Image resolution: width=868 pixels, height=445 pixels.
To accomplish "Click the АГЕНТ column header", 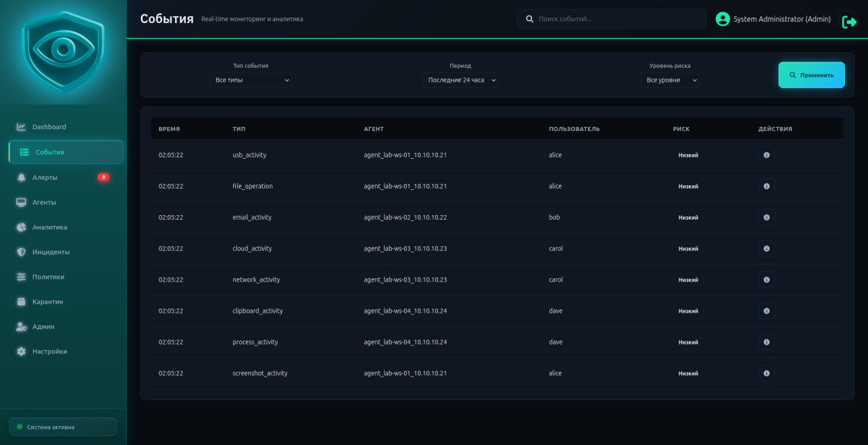I will point(374,129).
